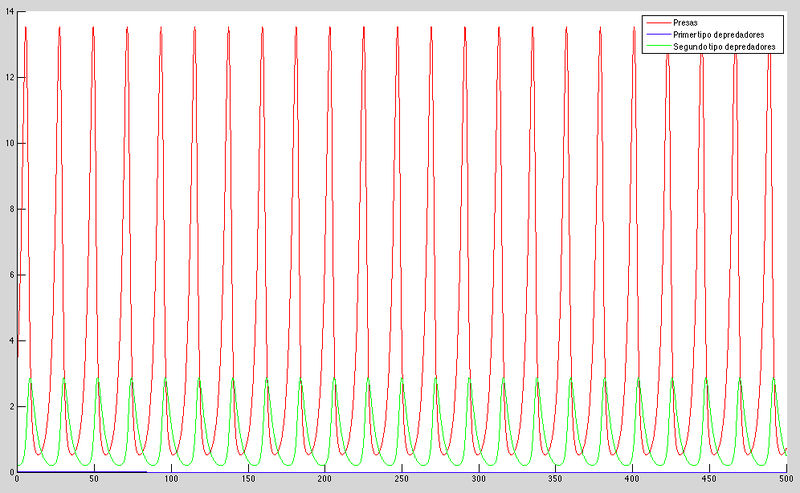
Task: Click the x-axis tick label 50
Action: point(93,481)
